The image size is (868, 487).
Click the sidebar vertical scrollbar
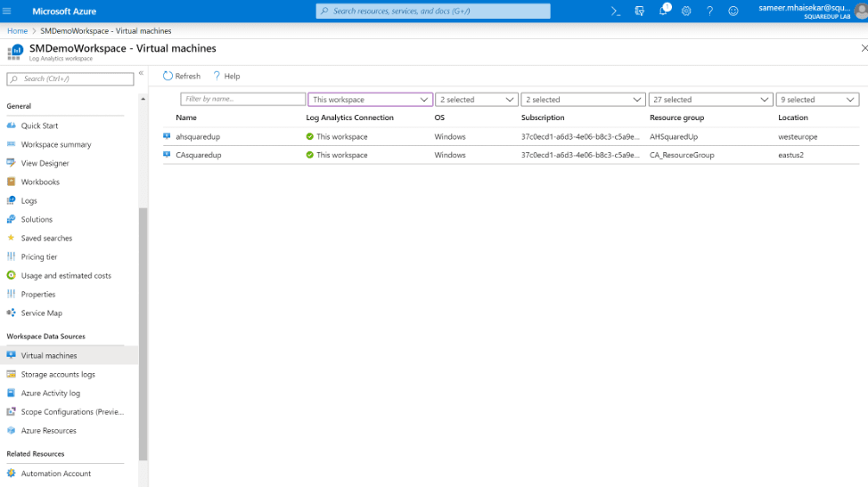143,334
